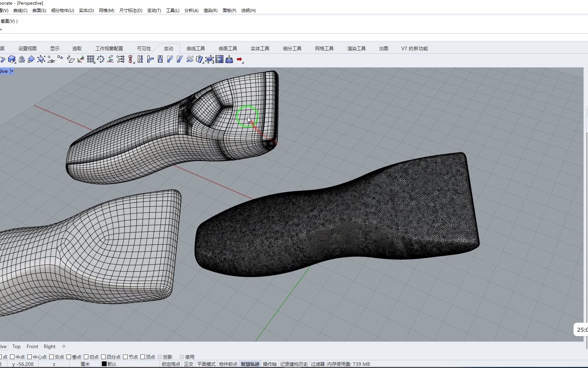Open the 面板(P) menu
The image size is (588, 368).
229,10
